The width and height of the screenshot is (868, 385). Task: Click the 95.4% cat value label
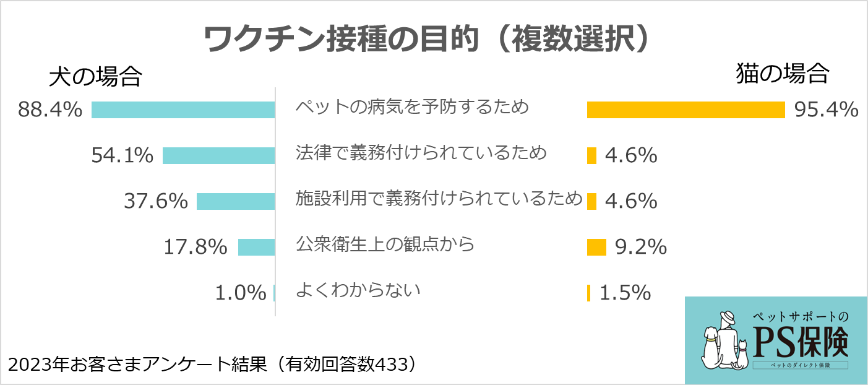(x=827, y=110)
